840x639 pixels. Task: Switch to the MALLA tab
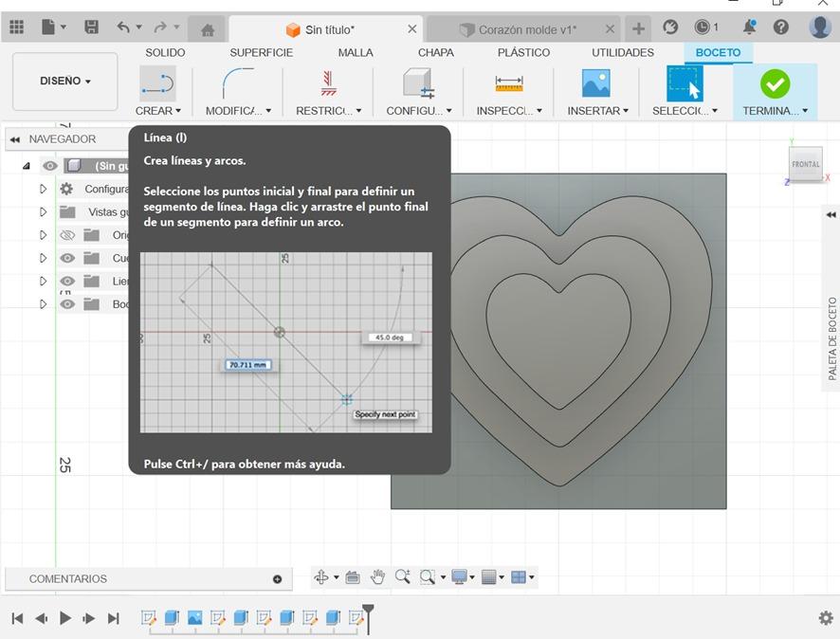pos(356,52)
